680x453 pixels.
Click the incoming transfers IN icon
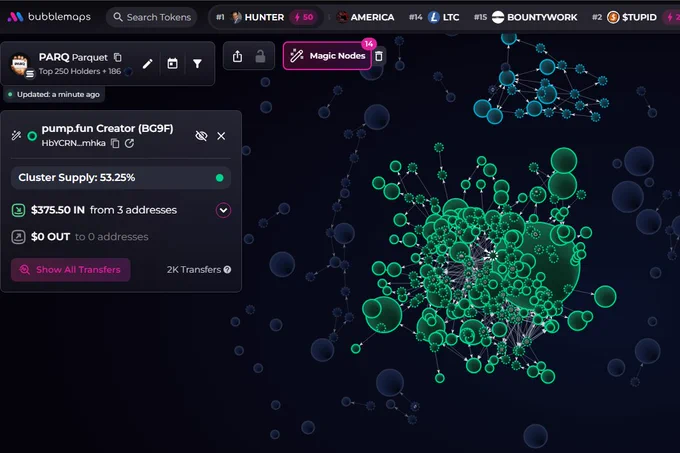tap(18, 210)
